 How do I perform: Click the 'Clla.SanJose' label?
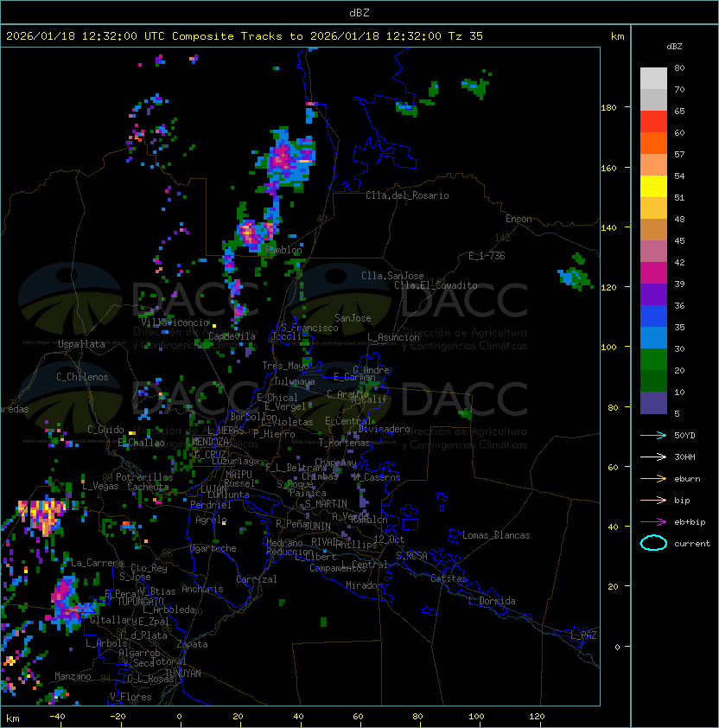click(392, 276)
